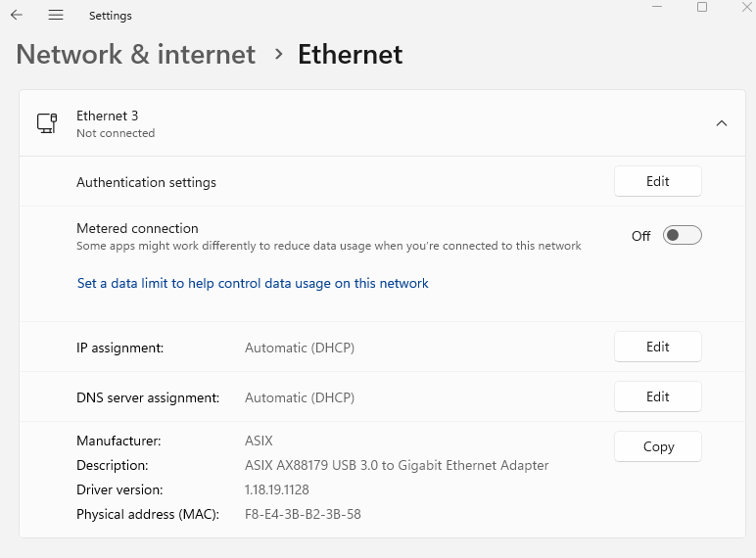756x558 pixels.
Task: Copy the adapter properties
Action: coord(657,446)
